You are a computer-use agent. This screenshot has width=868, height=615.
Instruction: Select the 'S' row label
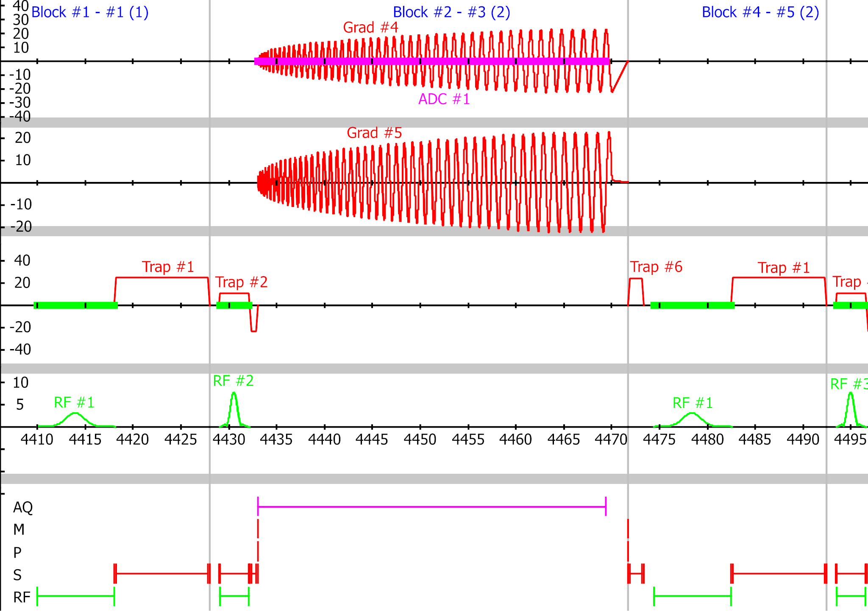(x=17, y=575)
